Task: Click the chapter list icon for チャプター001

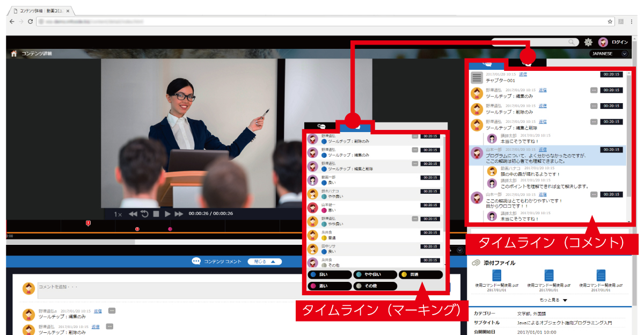Action: pos(477,77)
